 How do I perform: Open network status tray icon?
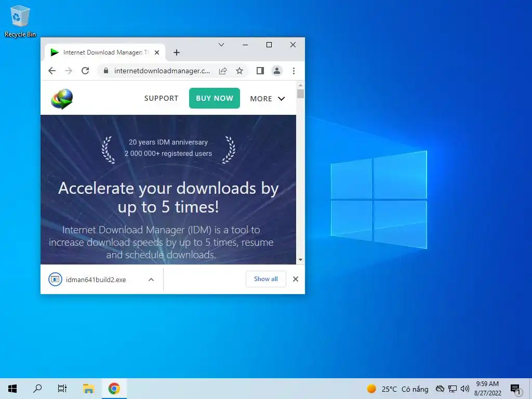(453, 389)
